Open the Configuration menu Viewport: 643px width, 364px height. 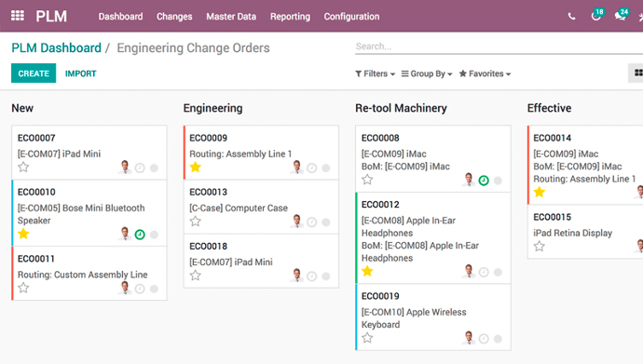[351, 17]
